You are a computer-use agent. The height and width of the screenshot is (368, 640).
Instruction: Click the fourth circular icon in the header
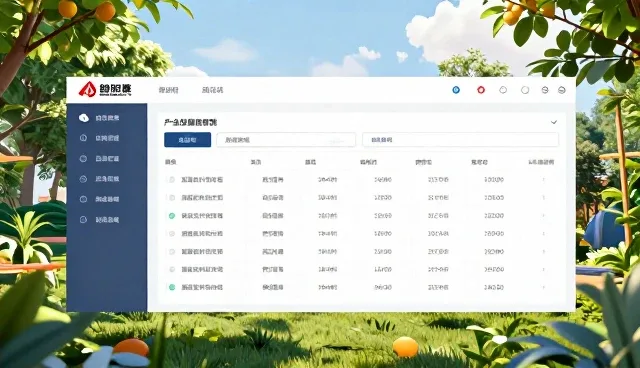coord(525,90)
